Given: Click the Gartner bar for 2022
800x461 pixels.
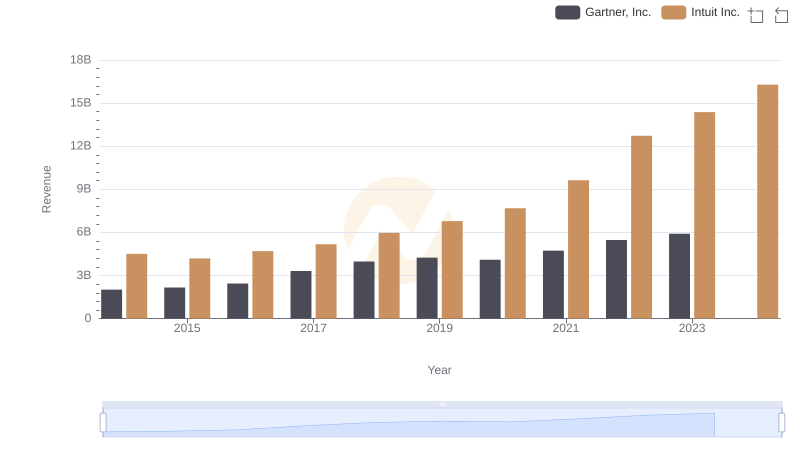Looking at the screenshot, I should tap(616, 279).
